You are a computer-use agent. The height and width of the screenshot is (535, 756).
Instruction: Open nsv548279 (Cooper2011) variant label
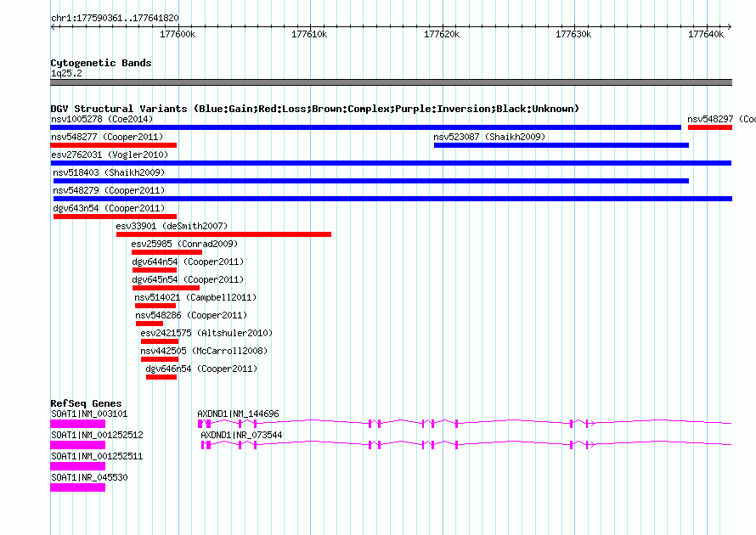(x=109, y=190)
